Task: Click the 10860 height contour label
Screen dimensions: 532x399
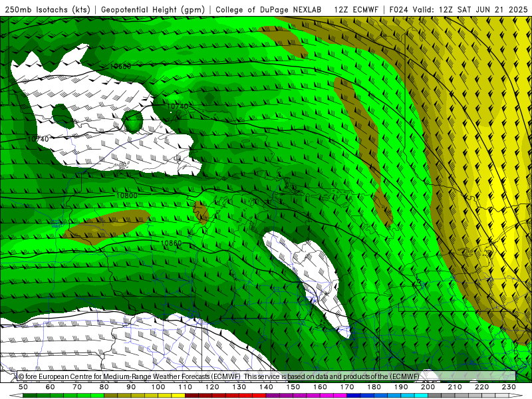Action: click(x=171, y=243)
